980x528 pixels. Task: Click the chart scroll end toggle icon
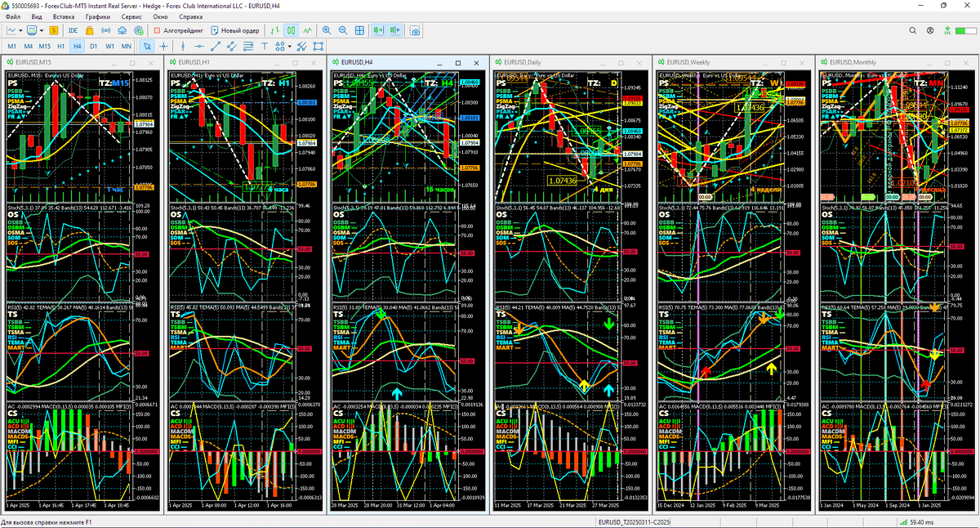pos(379,30)
